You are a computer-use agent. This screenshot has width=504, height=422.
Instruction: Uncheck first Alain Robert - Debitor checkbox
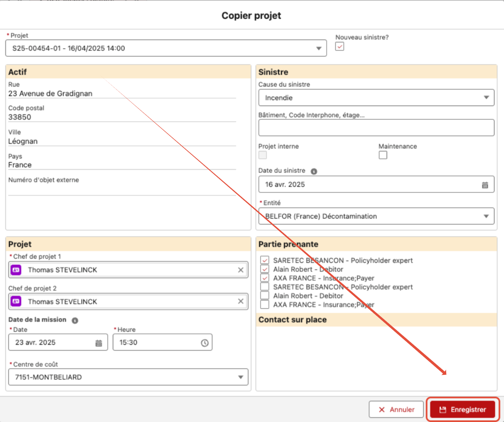click(x=265, y=269)
